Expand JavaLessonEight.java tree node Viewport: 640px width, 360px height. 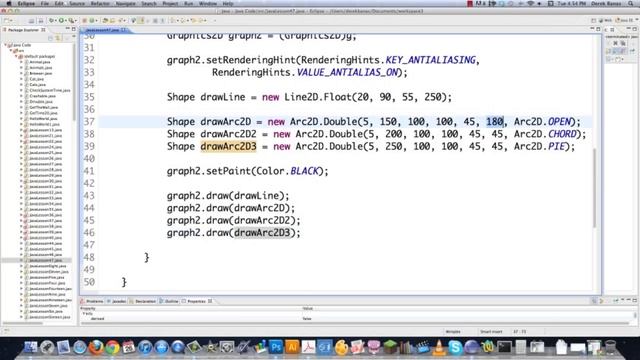22,266
